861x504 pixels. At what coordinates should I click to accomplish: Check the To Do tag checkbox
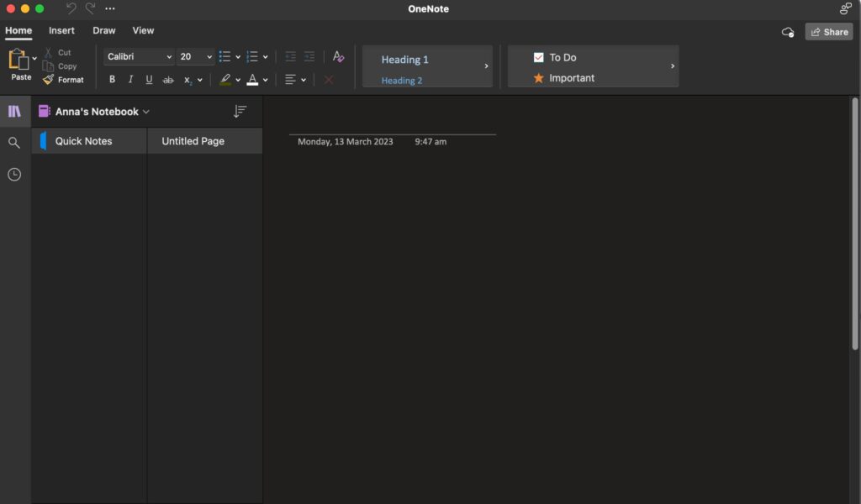pos(539,58)
